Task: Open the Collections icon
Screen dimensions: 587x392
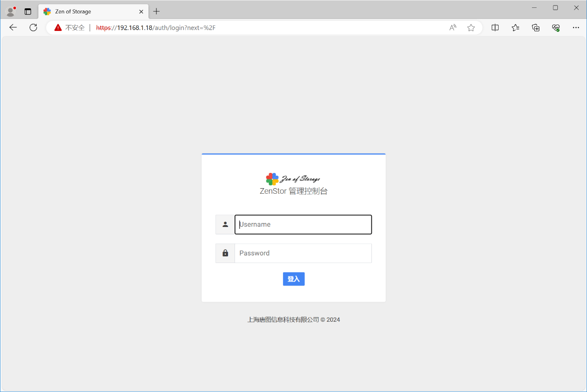Action: point(536,28)
